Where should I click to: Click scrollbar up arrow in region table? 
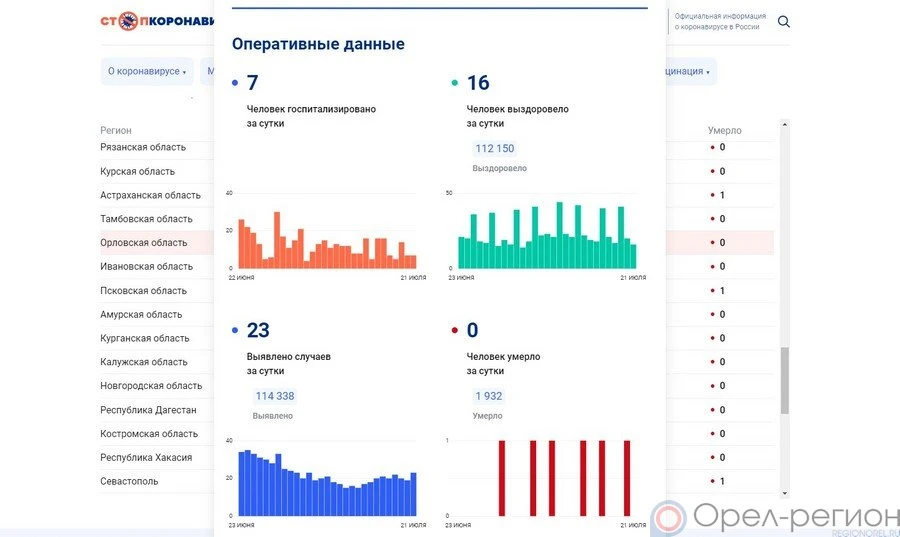[784, 126]
